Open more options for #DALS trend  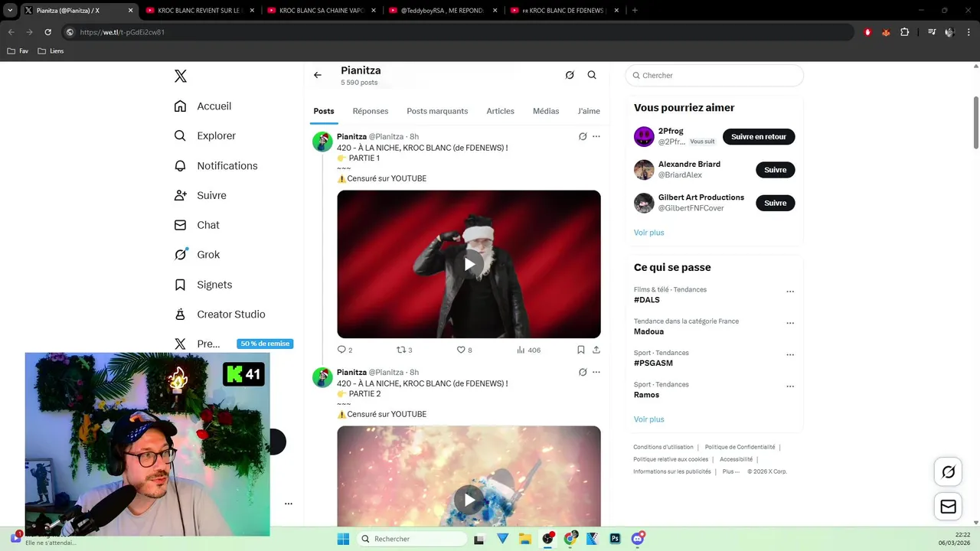[790, 292]
